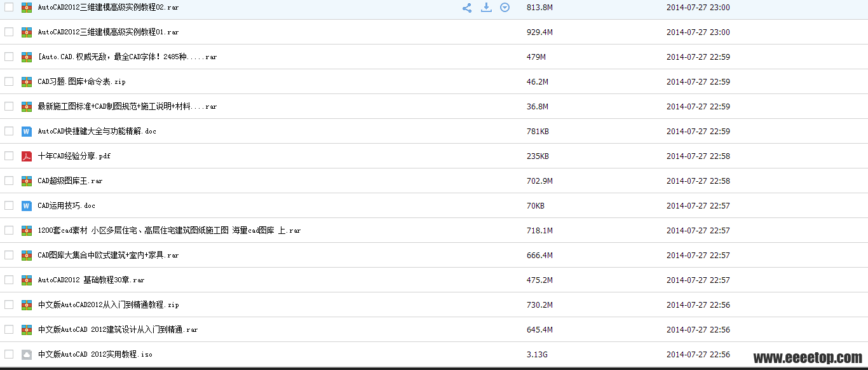Select the checkbox for [Auto.CAD.权威无敌 file
Image resolution: width=868 pixels, height=370 pixels.
click(9, 57)
